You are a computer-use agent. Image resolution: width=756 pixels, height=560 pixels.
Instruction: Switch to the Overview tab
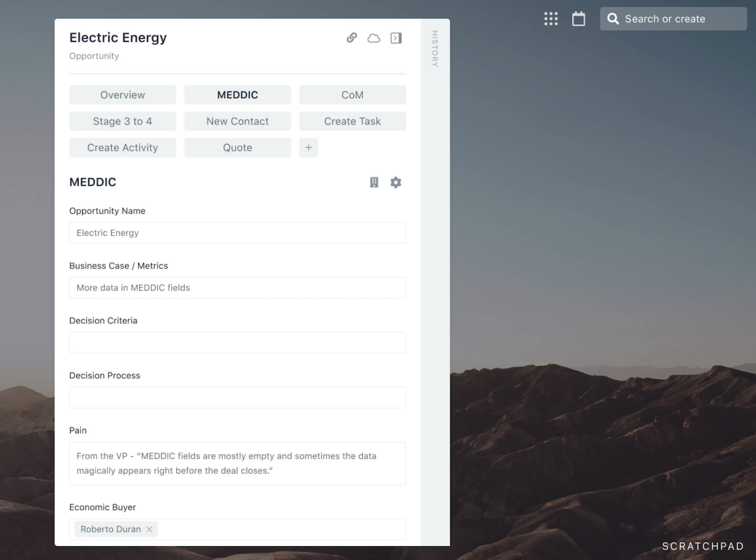[x=122, y=94]
